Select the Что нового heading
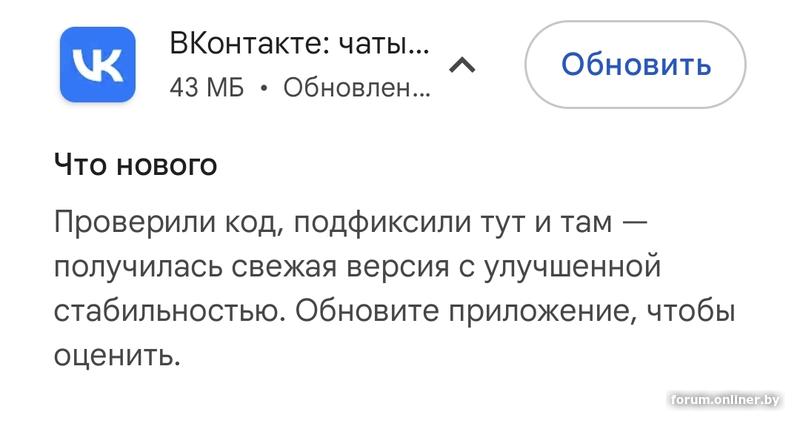Screen dimensions: 800x421 (135, 166)
